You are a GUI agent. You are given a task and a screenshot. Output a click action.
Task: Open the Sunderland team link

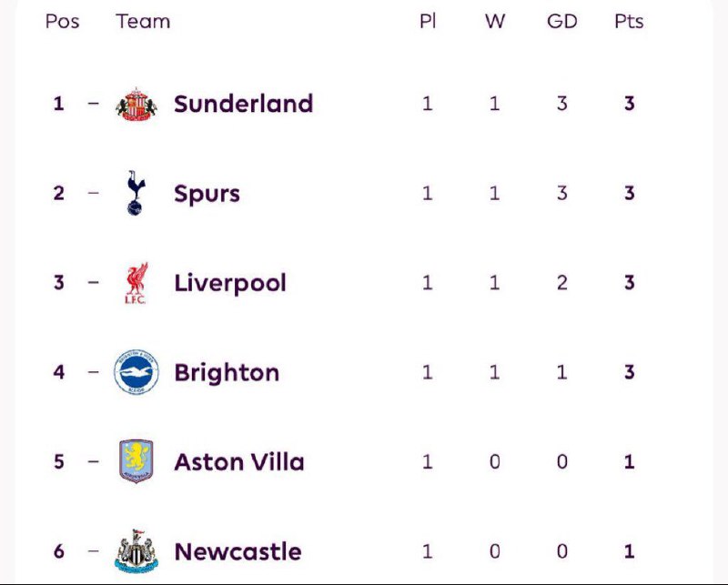point(243,104)
